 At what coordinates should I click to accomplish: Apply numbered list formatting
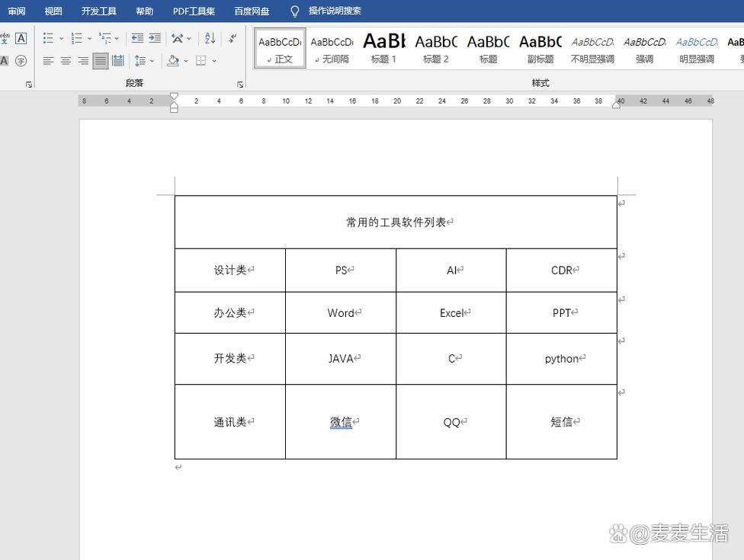tap(76, 38)
